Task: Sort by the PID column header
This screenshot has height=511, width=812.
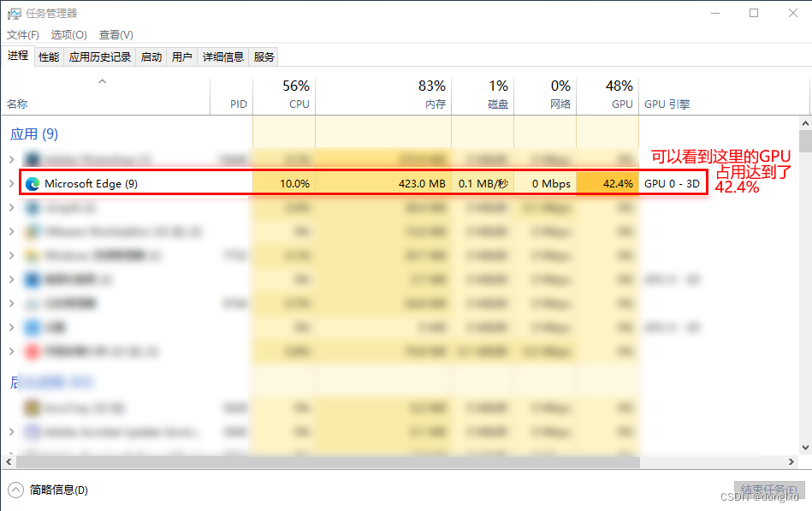Action: (x=232, y=96)
